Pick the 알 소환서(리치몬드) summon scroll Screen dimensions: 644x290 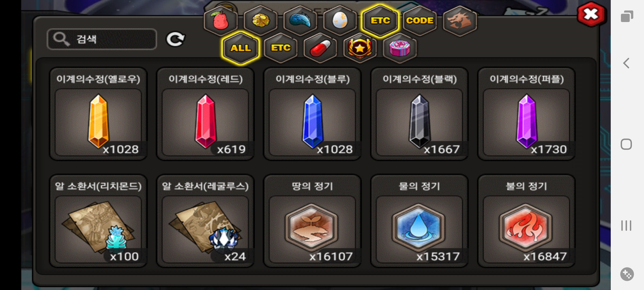[x=98, y=221]
